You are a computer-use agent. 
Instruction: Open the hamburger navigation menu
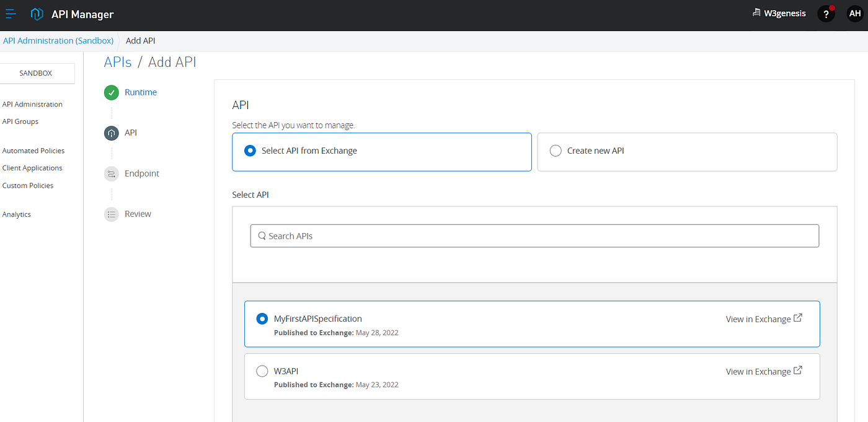coord(11,14)
